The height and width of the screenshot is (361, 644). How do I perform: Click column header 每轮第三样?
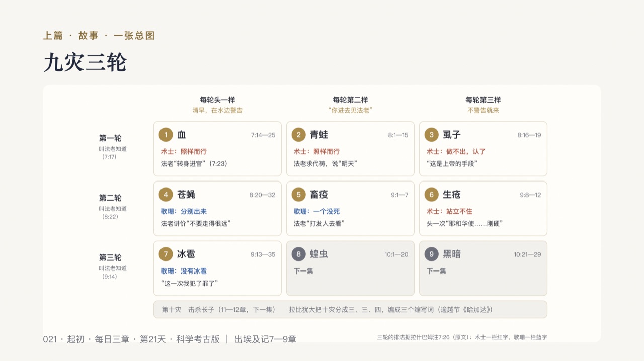coord(483,100)
